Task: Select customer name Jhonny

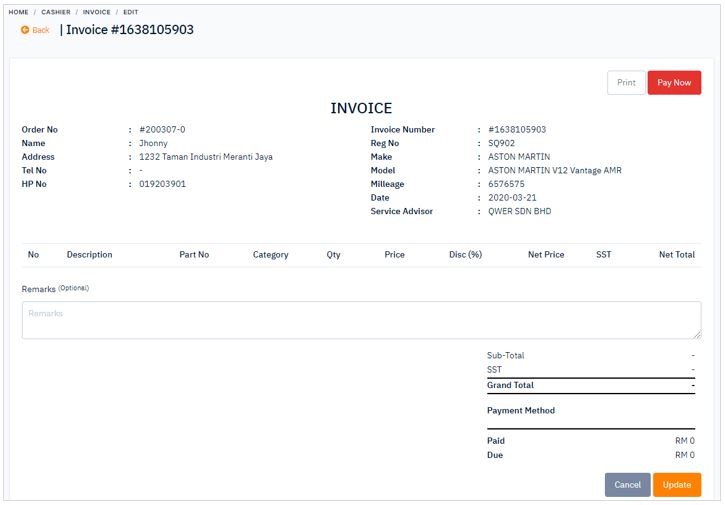Action: (x=154, y=143)
